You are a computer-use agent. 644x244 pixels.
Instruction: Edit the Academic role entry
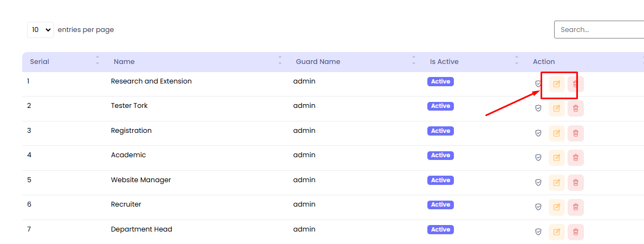[x=556, y=158]
